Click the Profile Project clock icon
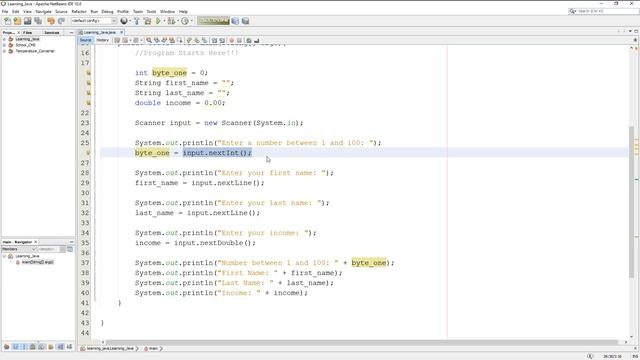 (x=185, y=21)
